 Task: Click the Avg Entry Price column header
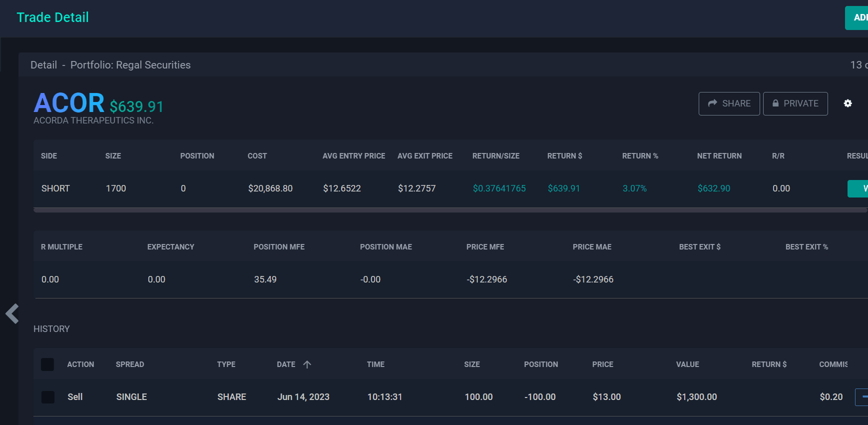354,156
